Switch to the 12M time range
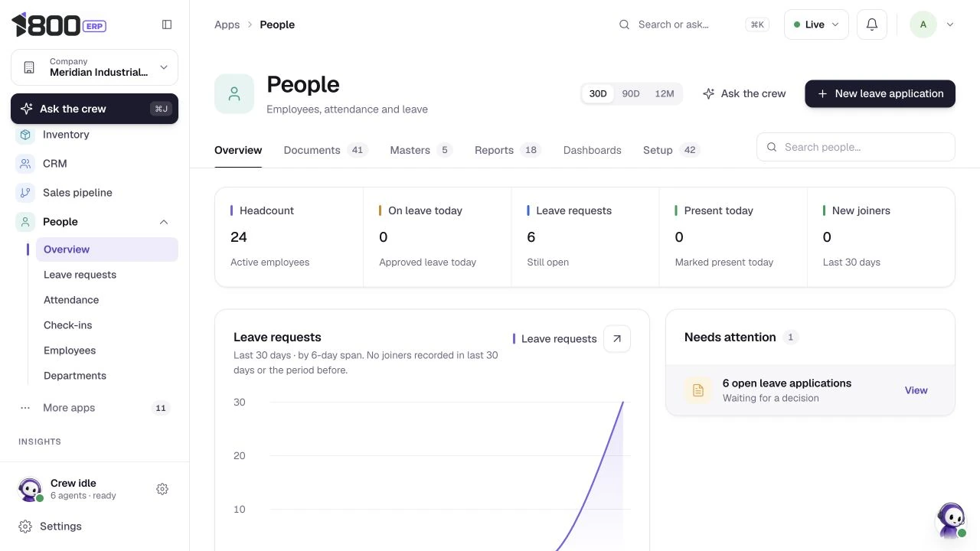 tap(665, 93)
